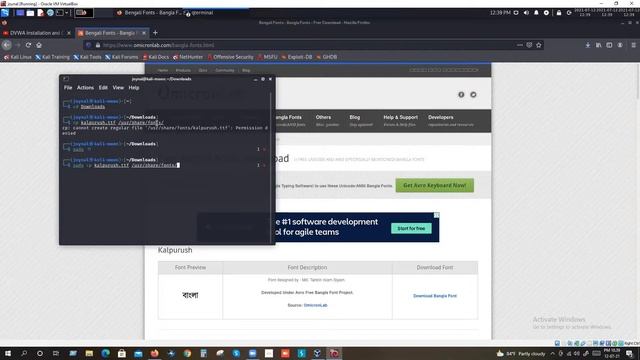Open Firefox from Windows taskbar

point(154,353)
